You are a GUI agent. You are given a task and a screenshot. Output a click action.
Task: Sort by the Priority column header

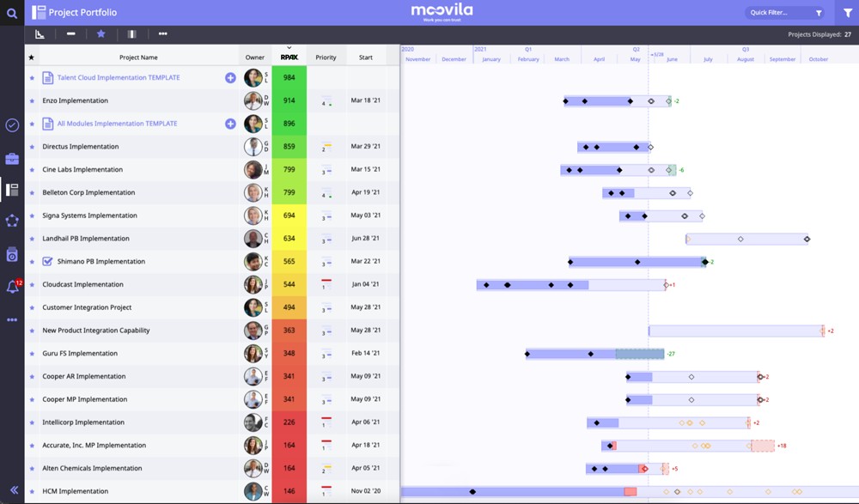(326, 57)
